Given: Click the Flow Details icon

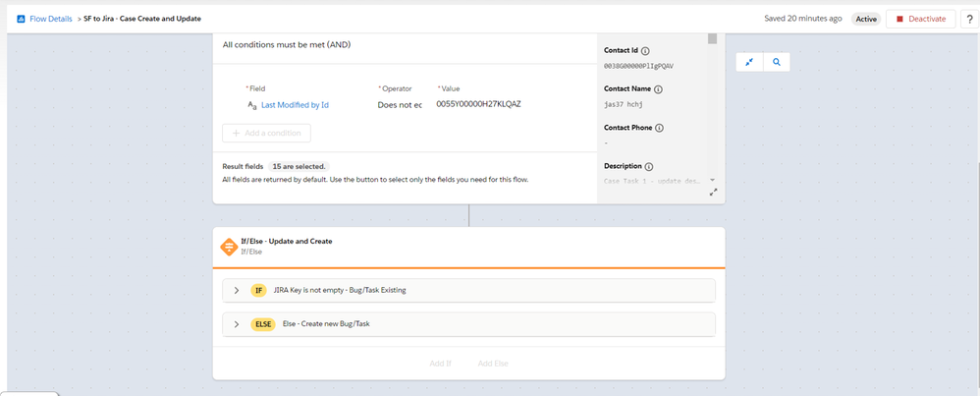Looking at the screenshot, I should click(21, 19).
